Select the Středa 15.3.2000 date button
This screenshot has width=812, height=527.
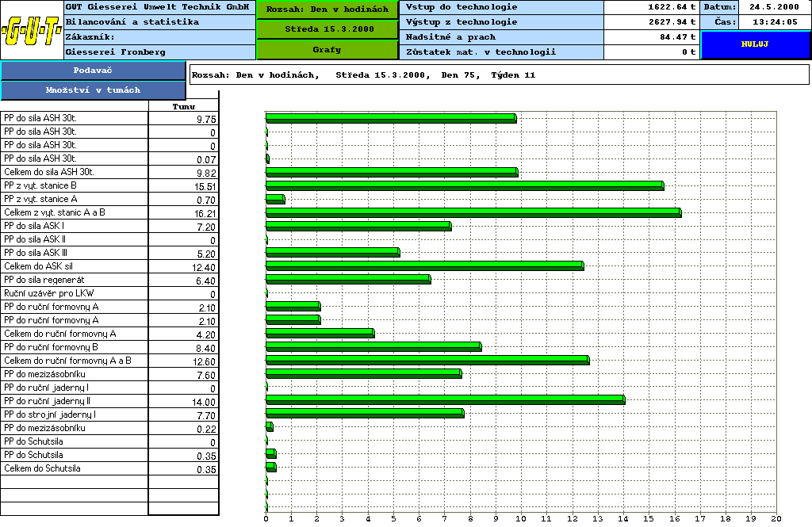tap(327, 29)
